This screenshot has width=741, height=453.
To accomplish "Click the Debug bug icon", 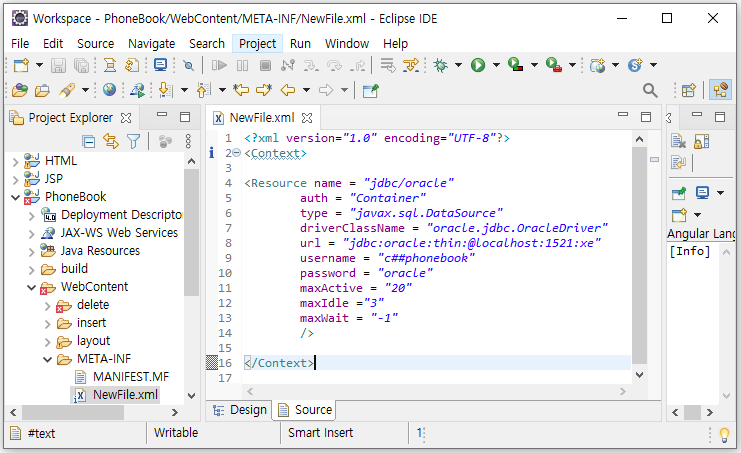I will [440, 65].
